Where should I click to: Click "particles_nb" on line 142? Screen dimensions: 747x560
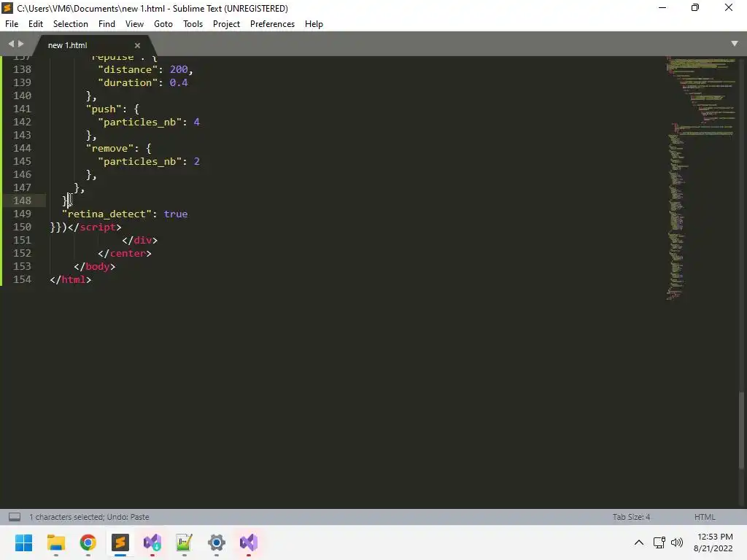tap(139, 122)
